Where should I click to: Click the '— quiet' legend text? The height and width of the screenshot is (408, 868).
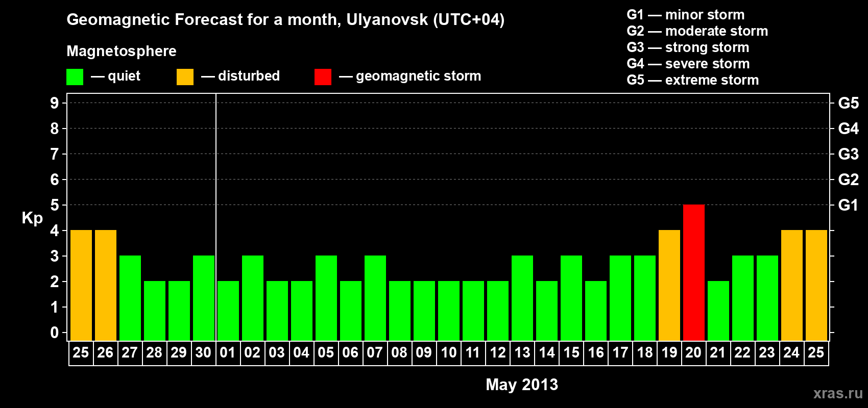click(115, 76)
